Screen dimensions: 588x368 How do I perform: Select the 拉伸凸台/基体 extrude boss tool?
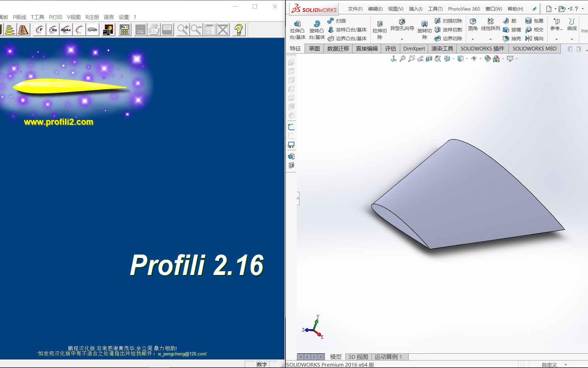[x=297, y=30]
